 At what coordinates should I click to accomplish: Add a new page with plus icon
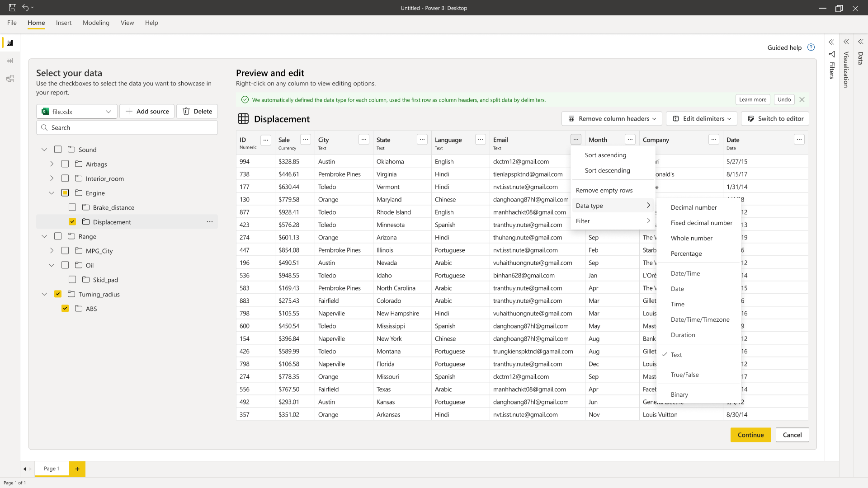pyautogui.click(x=77, y=469)
